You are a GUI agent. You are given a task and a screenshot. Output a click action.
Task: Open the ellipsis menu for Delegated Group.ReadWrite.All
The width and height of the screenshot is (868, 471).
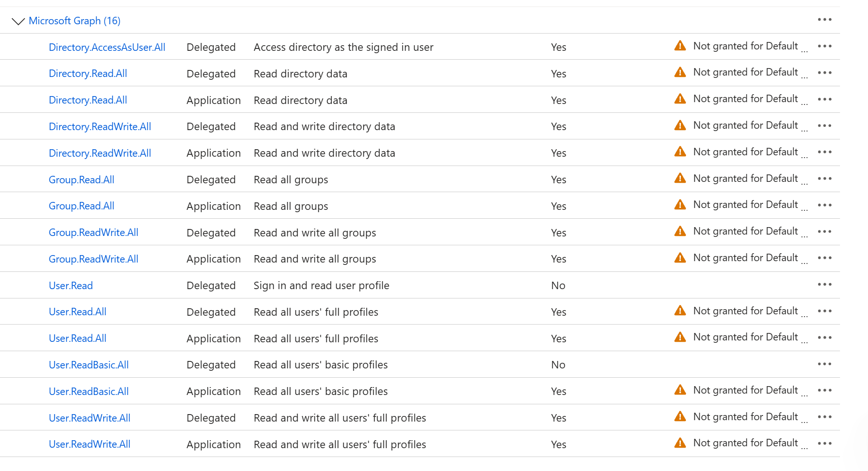click(825, 231)
